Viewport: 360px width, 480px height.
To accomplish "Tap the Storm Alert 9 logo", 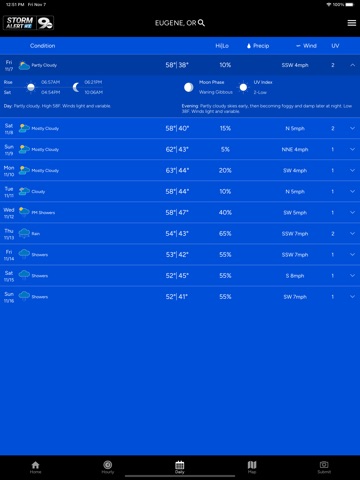I will pyautogui.click(x=28, y=23).
